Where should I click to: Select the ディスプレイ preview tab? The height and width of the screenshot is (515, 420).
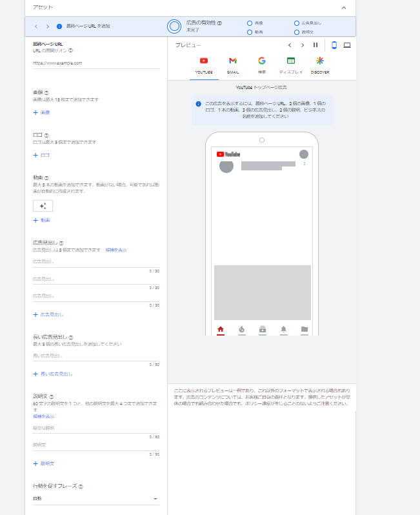[290, 66]
